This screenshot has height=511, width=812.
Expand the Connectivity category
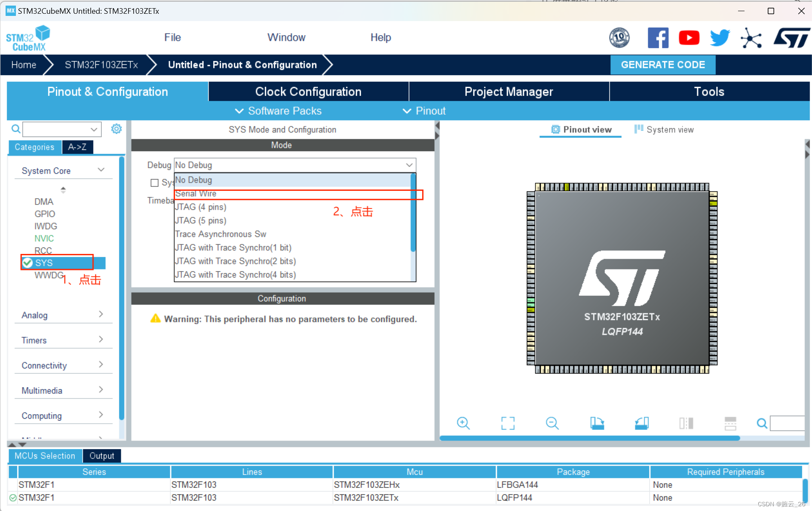pyautogui.click(x=63, y=365)
